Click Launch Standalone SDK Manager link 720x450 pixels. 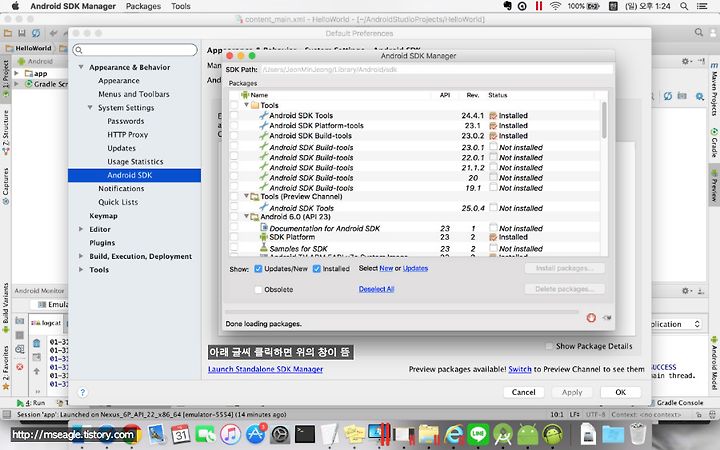265,369
